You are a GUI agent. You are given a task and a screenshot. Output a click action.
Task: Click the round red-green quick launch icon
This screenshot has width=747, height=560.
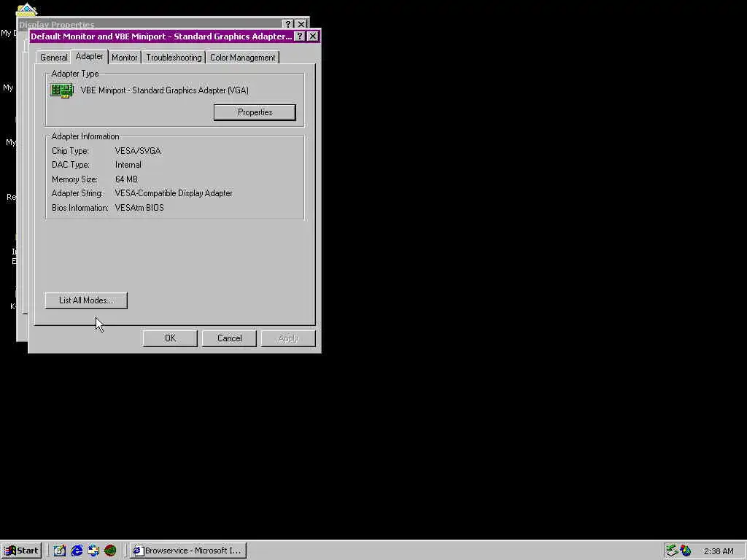point(110,551)
